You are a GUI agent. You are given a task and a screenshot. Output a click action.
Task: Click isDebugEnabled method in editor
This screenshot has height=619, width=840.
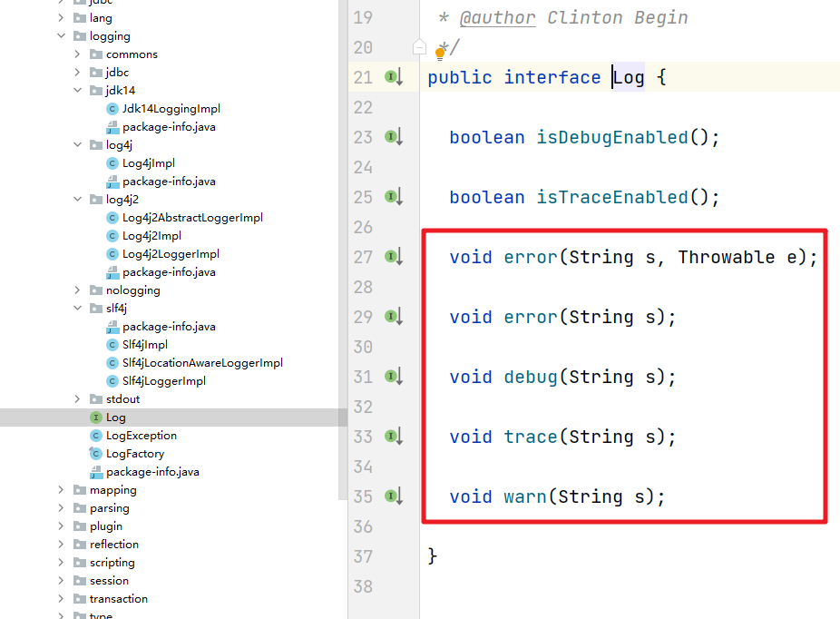tap(612, 138)
